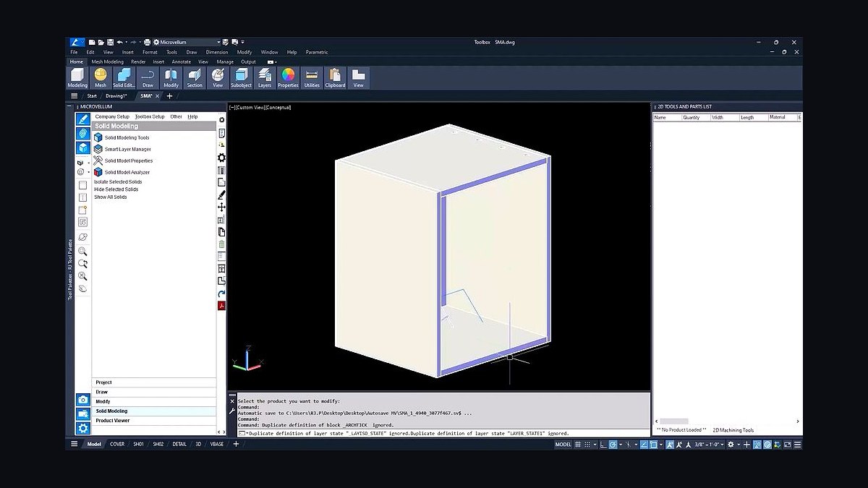868x488 pixels.
Task: Toggle 2D object snap in status bar
Action: (653, 445)
